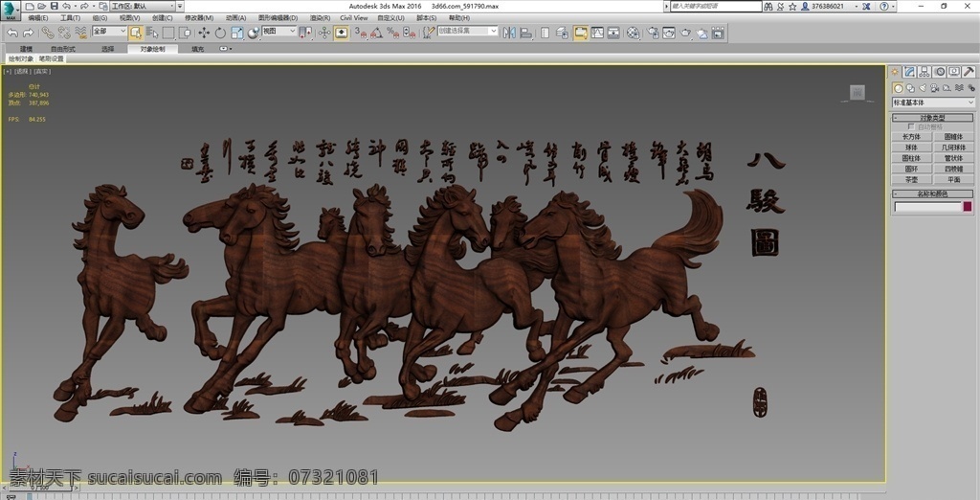Toggle Percent Snap
980x500 pixels.
(392, 33)
